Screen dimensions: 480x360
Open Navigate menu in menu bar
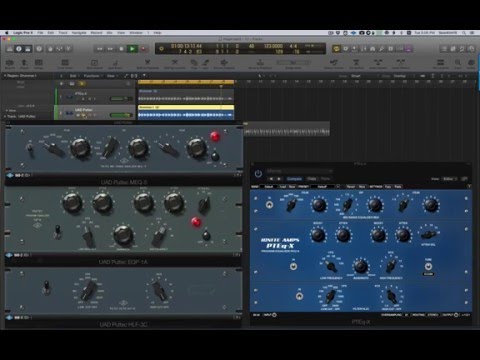79,33
